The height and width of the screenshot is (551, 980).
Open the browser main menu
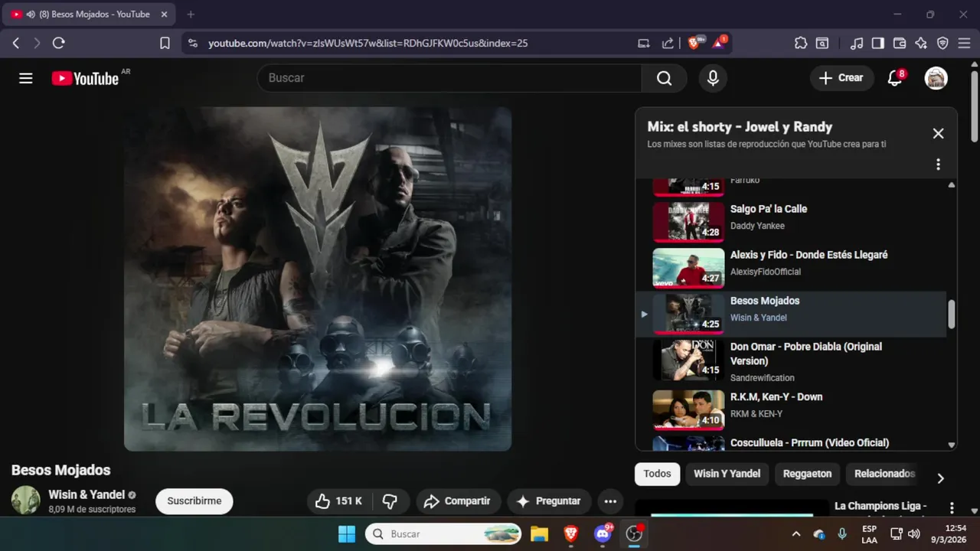click(x=964, y=44)
